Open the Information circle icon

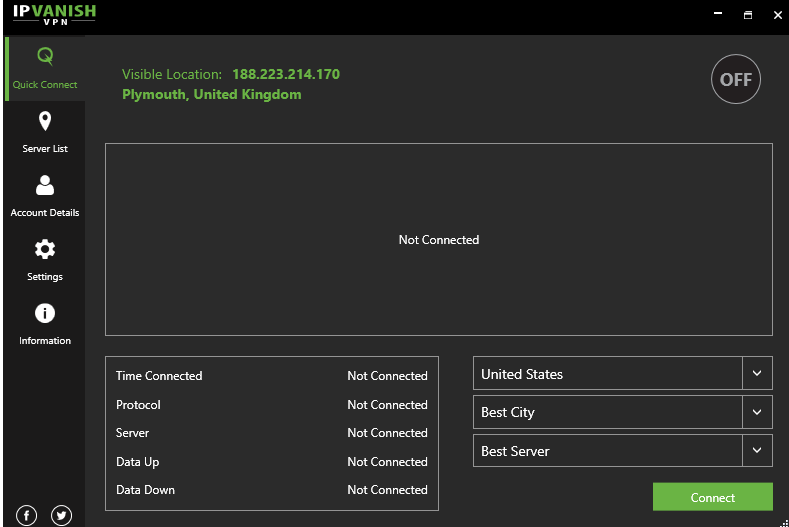tap(45, 313)
